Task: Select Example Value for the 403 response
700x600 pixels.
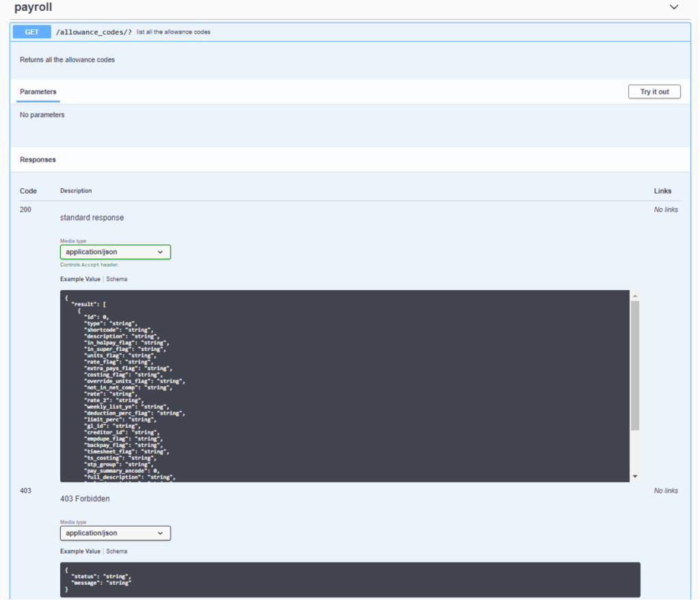Action: [x=81, y=551]
